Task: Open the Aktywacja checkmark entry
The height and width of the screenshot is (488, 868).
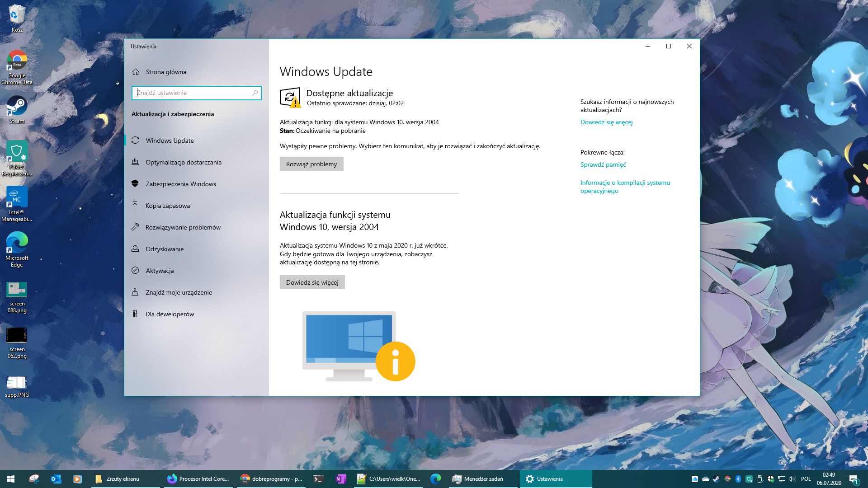Action: (159, 271)
